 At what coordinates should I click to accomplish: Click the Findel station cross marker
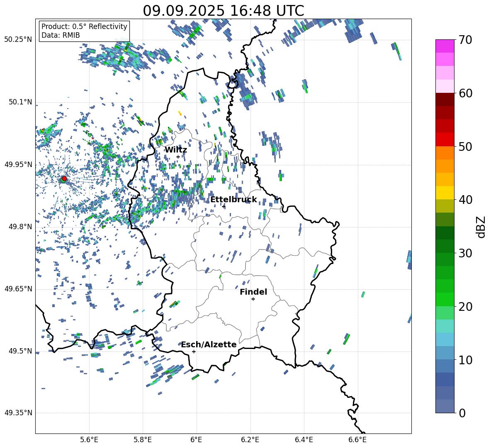click(x=253, y=299)
